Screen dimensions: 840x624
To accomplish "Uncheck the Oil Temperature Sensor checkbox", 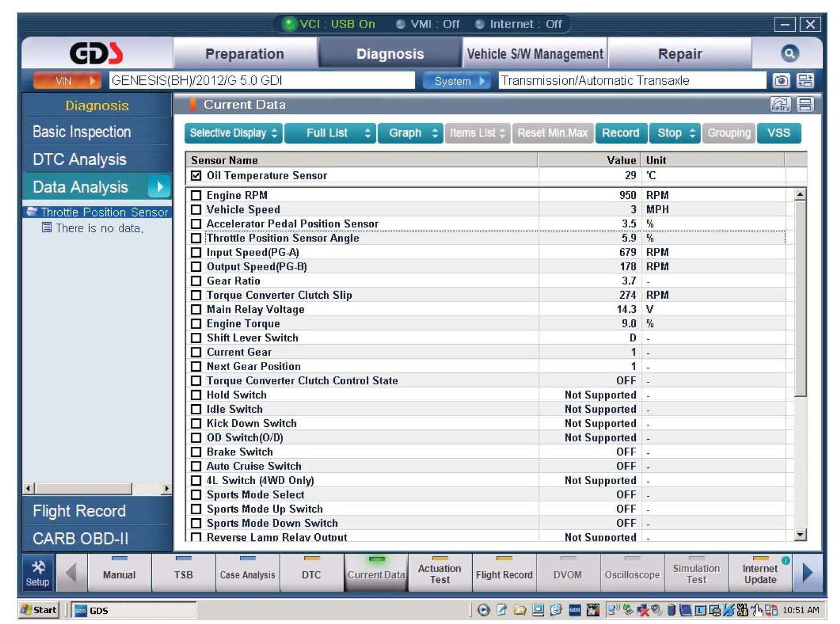I will click(196, 176).
